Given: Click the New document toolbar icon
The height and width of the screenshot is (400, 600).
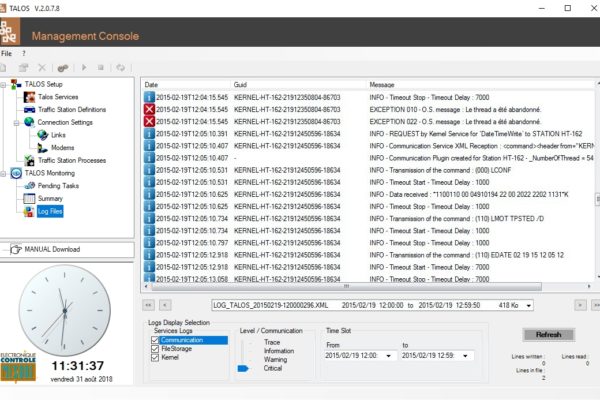Looking at the screenshot, I should point(3,68).
